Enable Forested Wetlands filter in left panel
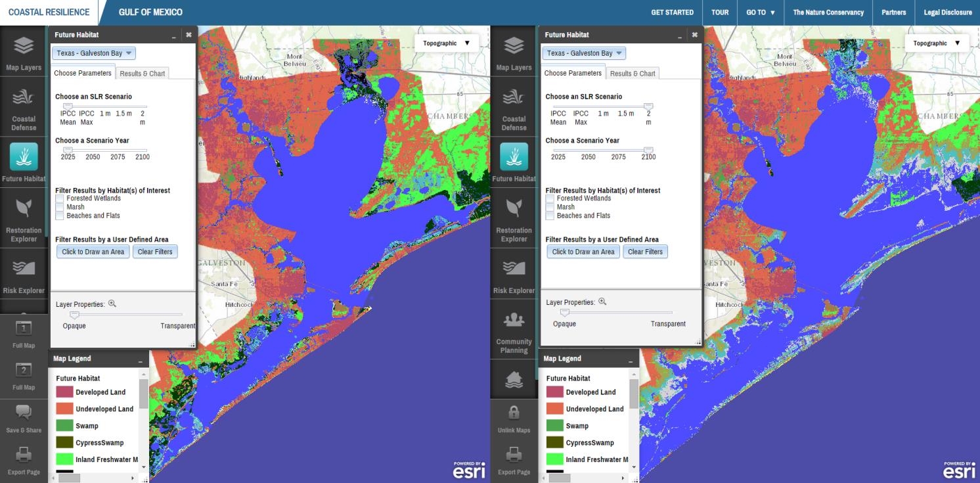Viewport: 980px width, 483px height. point(60,198)
